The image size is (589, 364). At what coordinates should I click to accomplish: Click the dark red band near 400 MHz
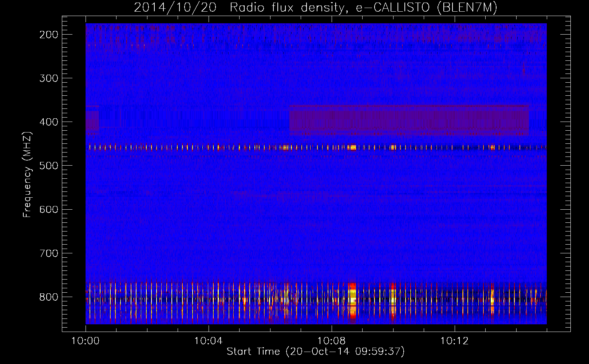click(x=409, y=120)
